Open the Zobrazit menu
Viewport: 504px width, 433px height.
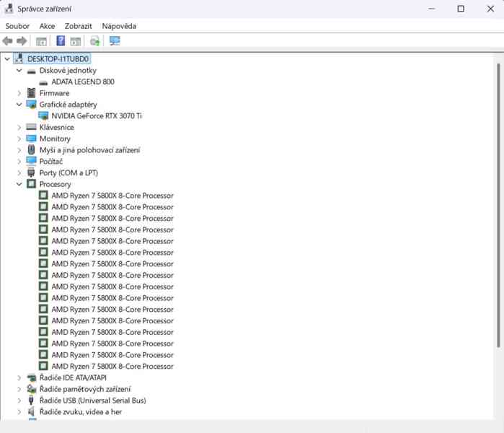78,26
